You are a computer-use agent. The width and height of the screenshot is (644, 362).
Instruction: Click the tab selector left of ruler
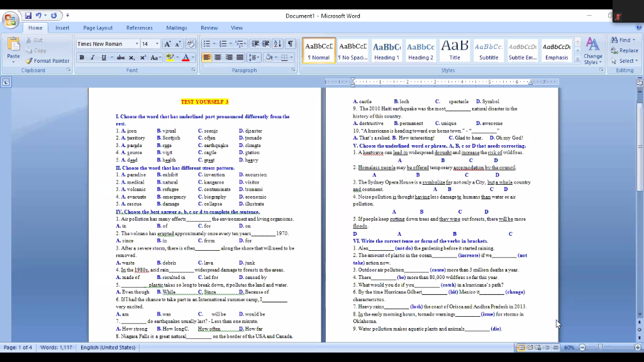tap(6, 82)
